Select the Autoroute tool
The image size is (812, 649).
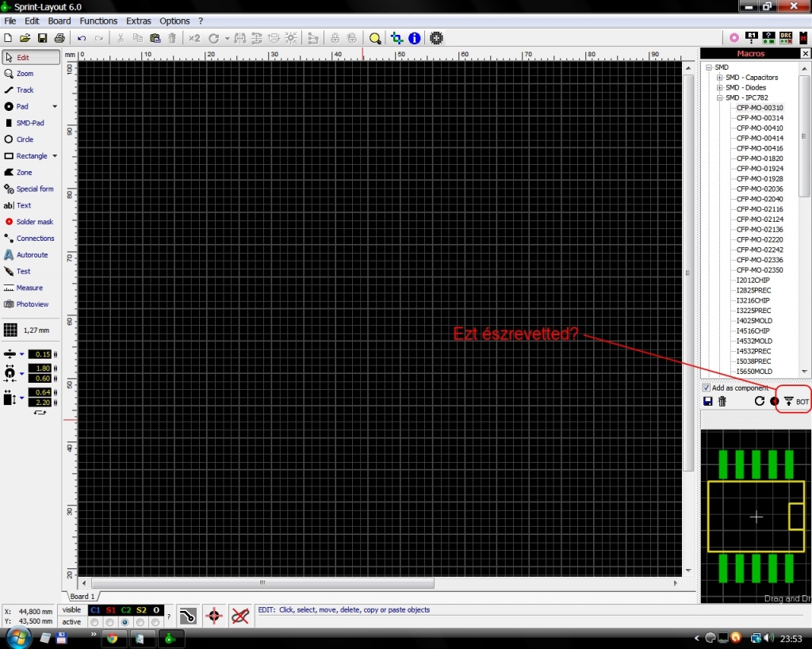(x=31, y=254)
